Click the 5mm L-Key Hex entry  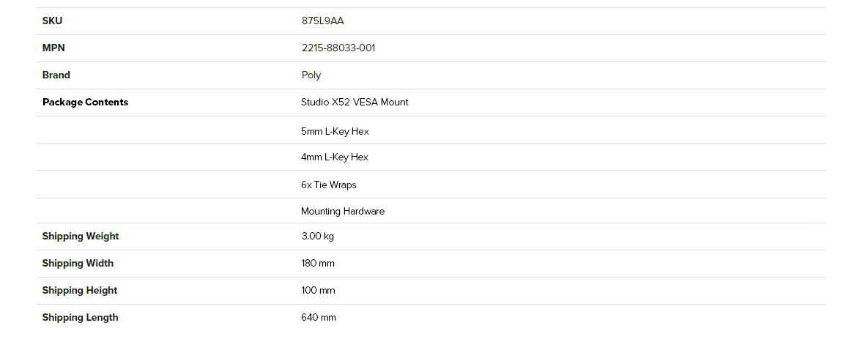[335, 132]
